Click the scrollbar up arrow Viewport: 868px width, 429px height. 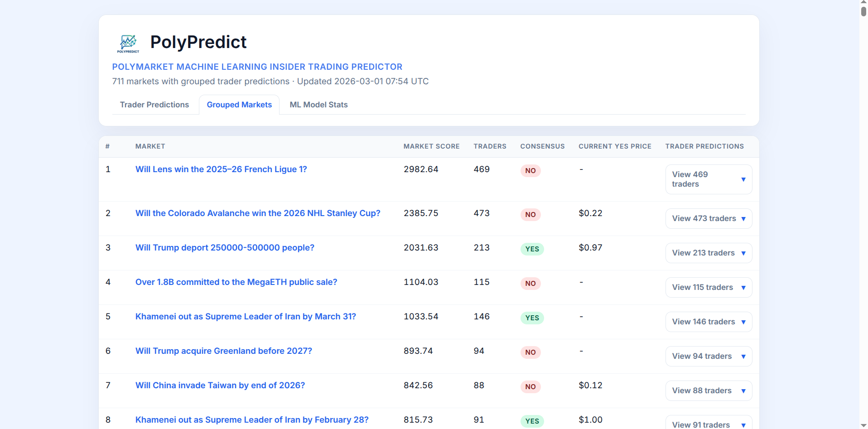coord(863,2)
